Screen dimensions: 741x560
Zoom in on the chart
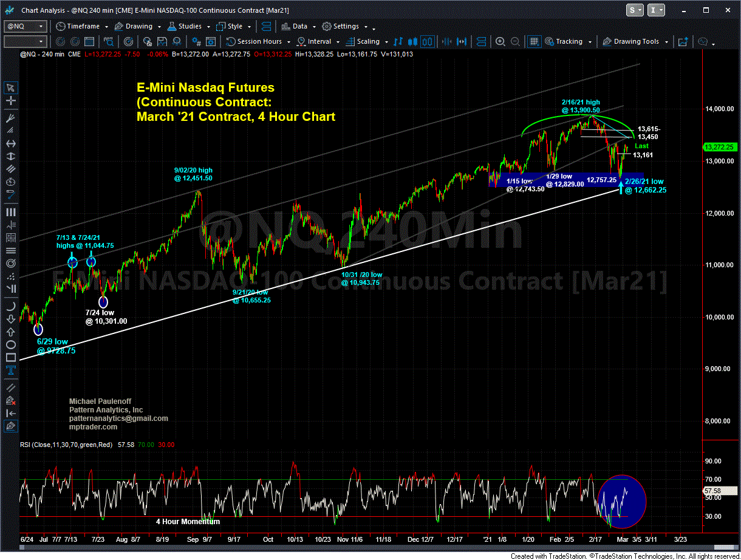[x=500, y=41]
